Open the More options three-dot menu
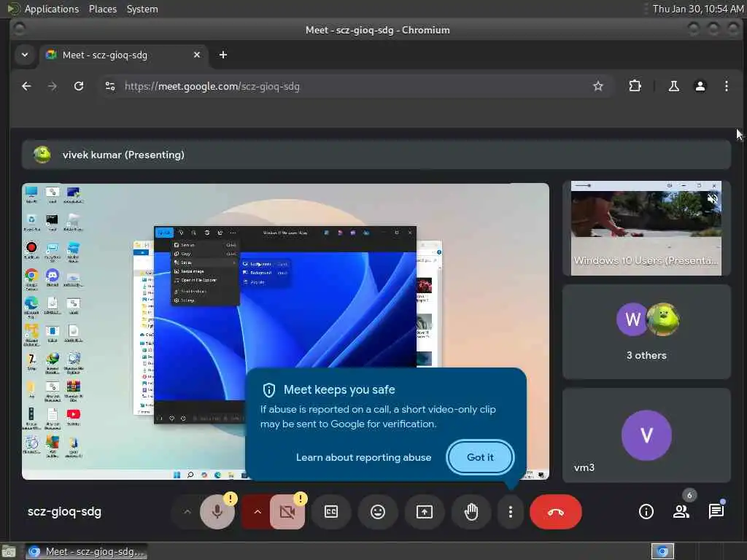 coord(510,512)
